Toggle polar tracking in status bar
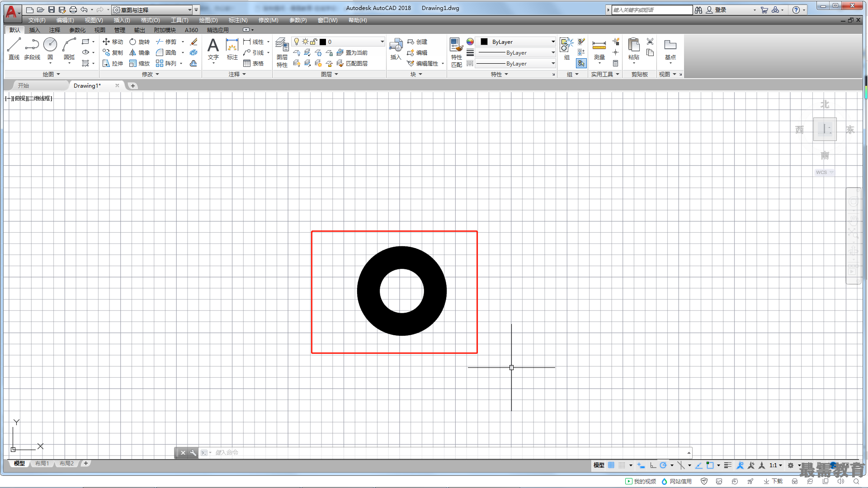This screenshot has height=488, width=868. (x=663, y=465)
